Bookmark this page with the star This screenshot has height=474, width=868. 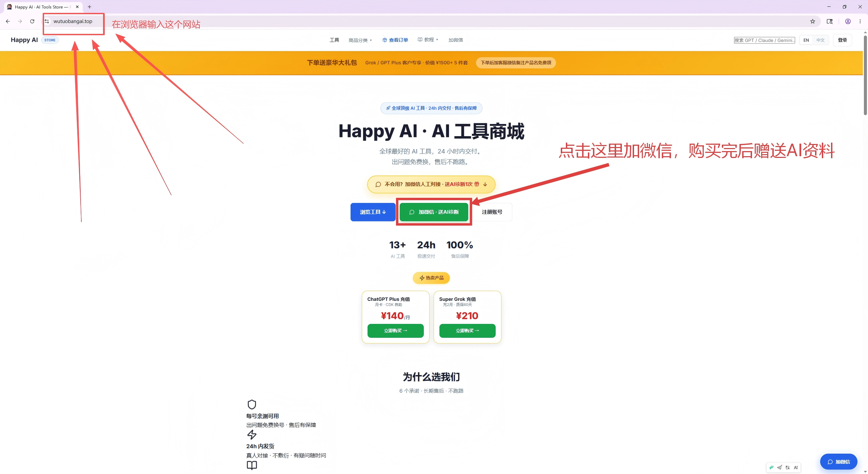[813, 21]
